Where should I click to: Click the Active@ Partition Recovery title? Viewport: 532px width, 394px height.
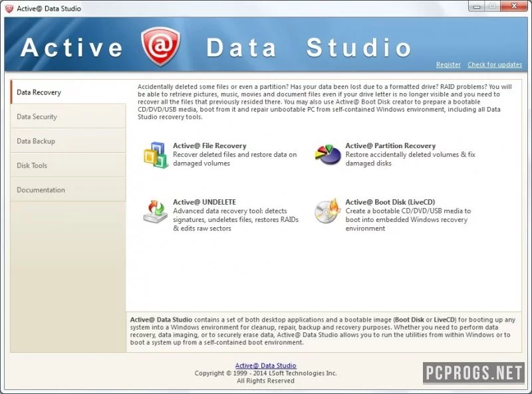390,146
